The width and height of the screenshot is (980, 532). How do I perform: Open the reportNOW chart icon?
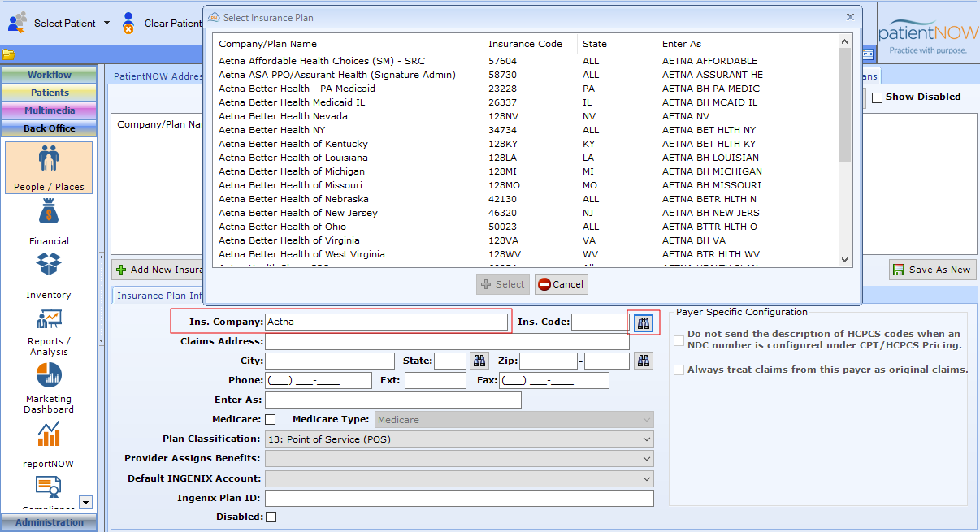(49, 435)
